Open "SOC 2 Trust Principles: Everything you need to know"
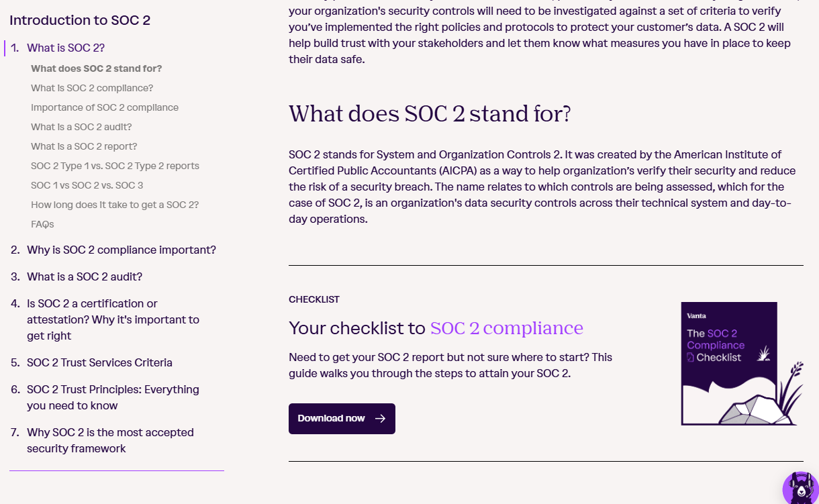The width and height of the screenshot is (819, 504). 113,397
